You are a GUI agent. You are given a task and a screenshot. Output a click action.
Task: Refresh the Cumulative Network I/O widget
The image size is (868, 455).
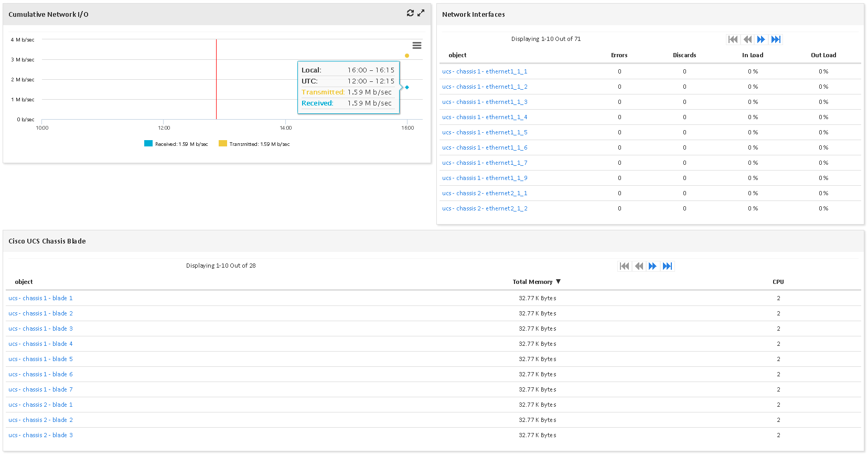point(410,13)
